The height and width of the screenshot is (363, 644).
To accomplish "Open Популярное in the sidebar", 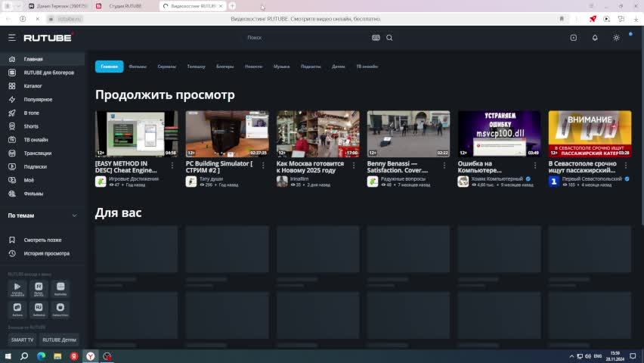I will coord(42,100).
